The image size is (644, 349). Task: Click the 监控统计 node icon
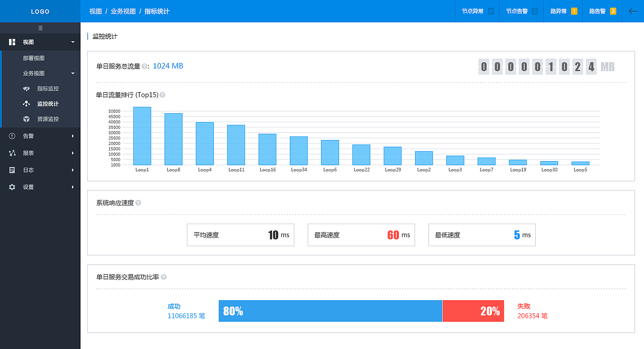[x=27, y=104]
